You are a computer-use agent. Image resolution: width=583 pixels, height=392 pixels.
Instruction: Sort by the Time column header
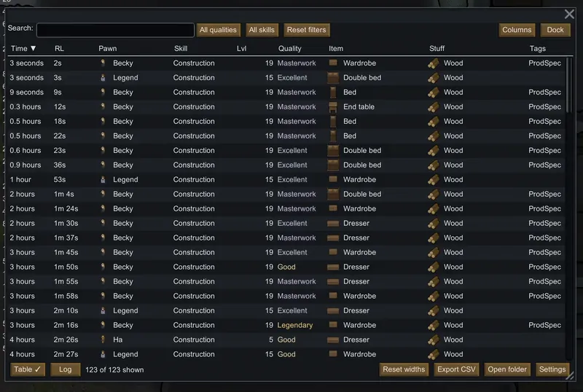pyautogui.click(x=23, y=49)
